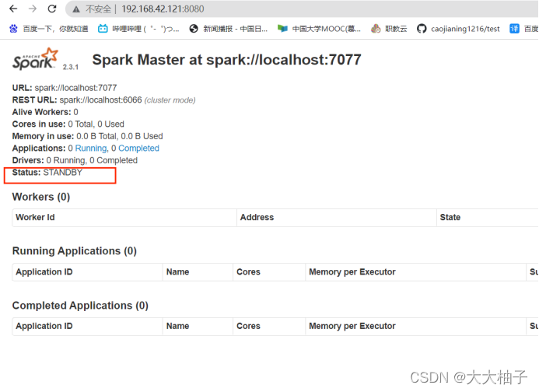Click the URL spark://localhost:7077 value

75,88
